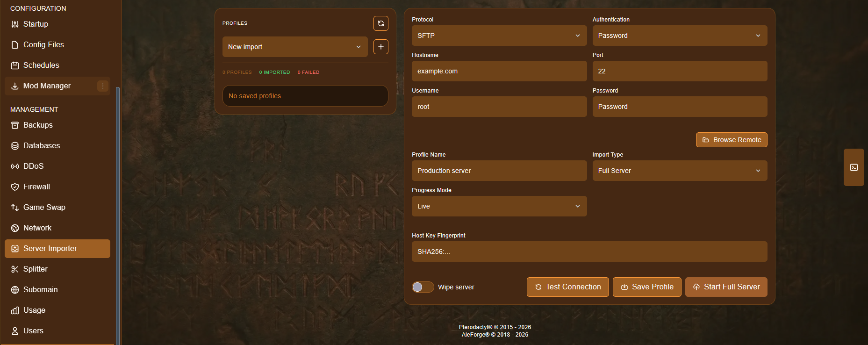Screen dimensions: 868x345
Task: Click the Users person icon
Action: pos(15,331)
